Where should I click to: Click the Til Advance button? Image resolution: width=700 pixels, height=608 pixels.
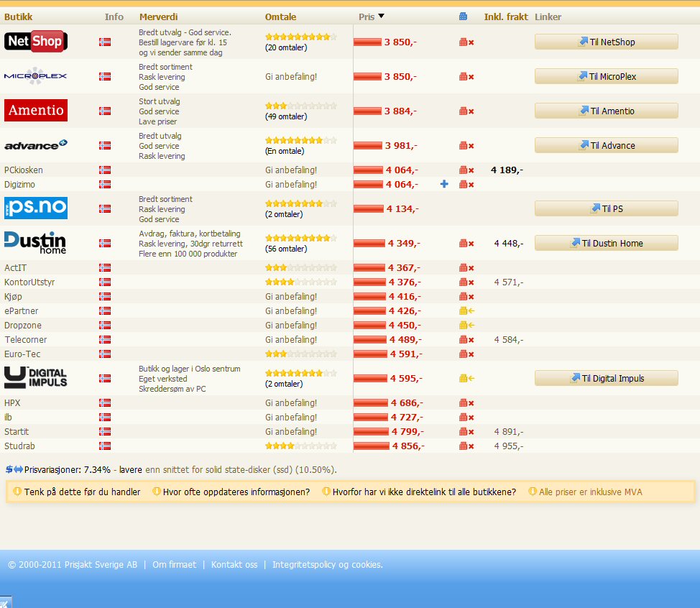tap(607, 145)
